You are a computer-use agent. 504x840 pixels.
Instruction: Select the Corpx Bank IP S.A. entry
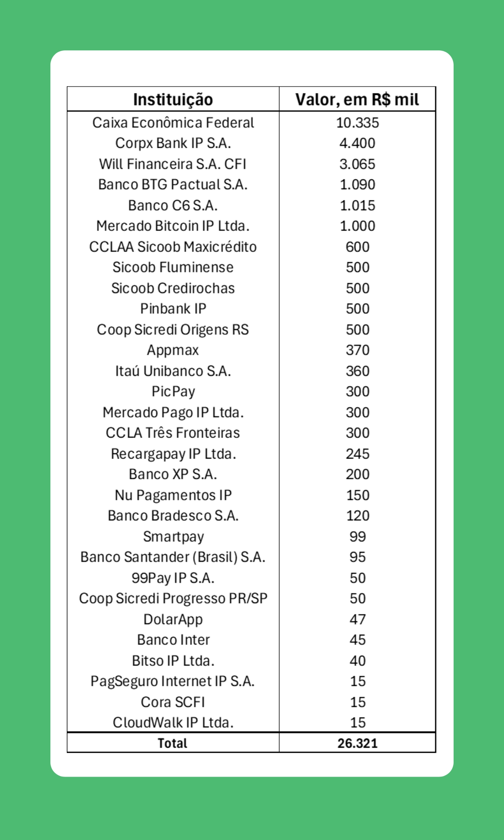pyautogui.click(x=173, y=143)
